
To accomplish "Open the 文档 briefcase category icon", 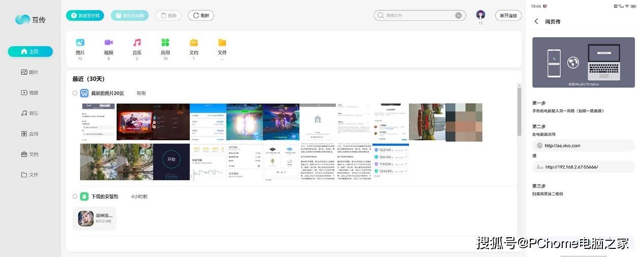I will [194, 43].
